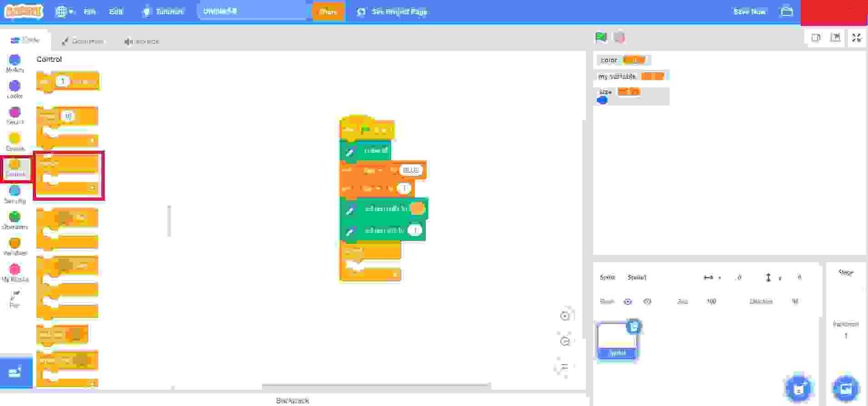Click the red stop button
The width and height of the screenshot is (868, 406).
(x=619, y=37)
